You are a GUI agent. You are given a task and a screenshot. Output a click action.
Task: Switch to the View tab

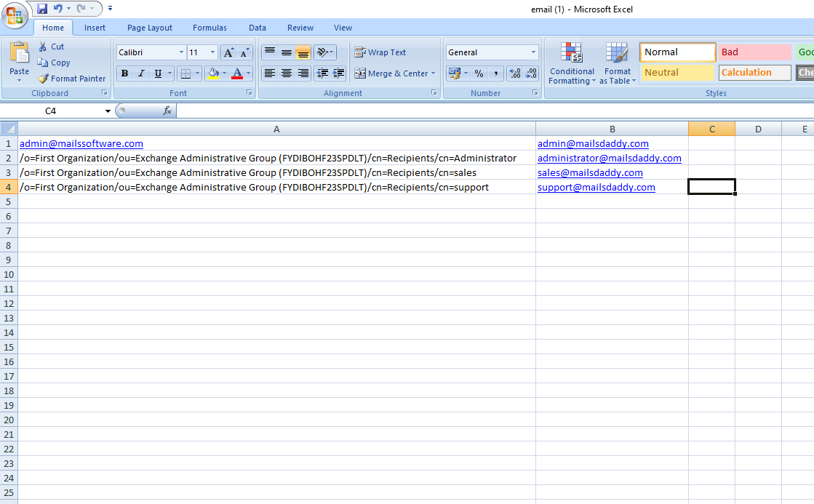click(x=343, y=28)
